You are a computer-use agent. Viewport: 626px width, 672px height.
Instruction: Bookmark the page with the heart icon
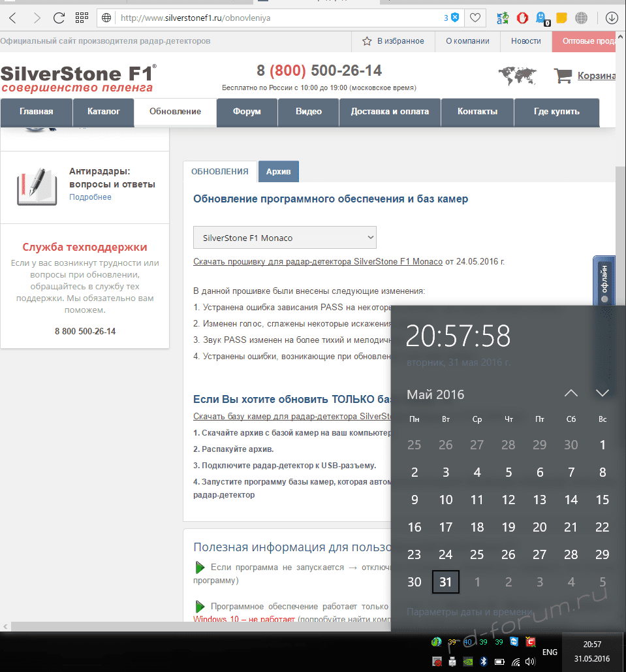(x=475, y=18)
